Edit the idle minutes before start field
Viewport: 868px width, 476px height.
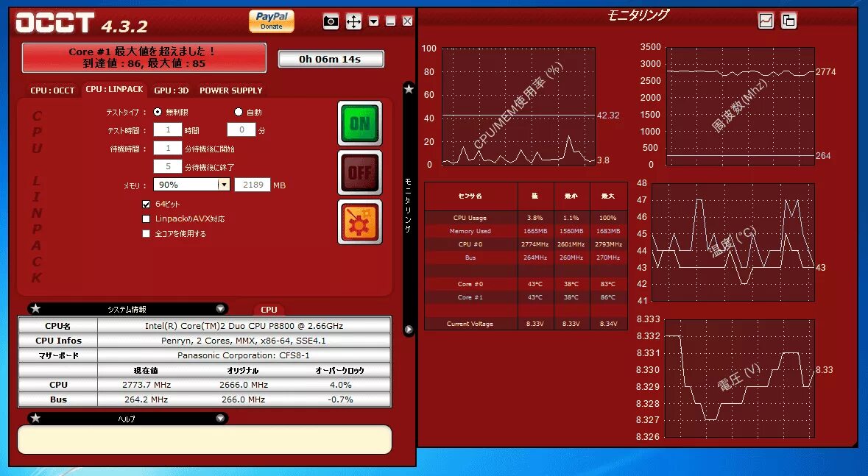pos(168,149)
